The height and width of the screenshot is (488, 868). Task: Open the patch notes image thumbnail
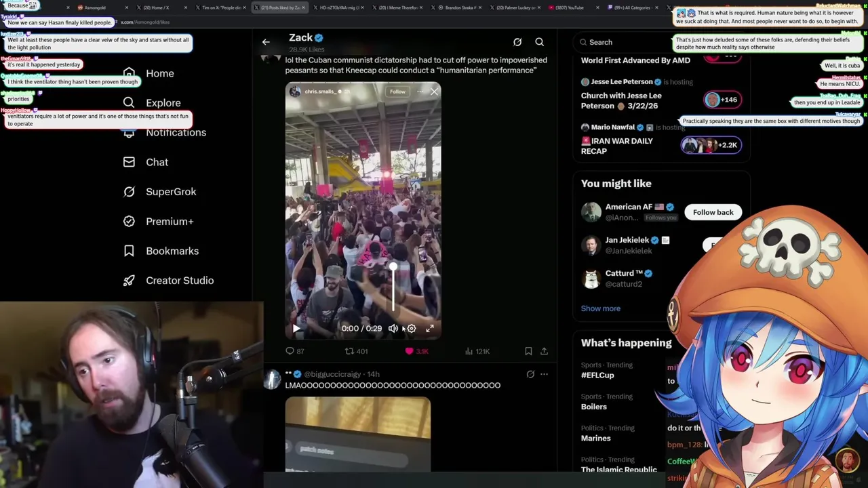coord(357,434)
